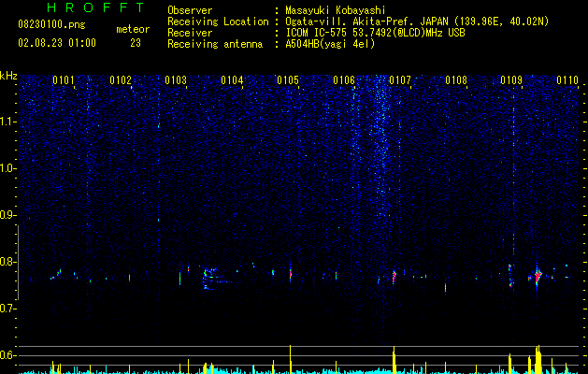Select the ICOM IC-575 receiver text
The width and height of the screenshot is (588, 374).
coord(375,33)
